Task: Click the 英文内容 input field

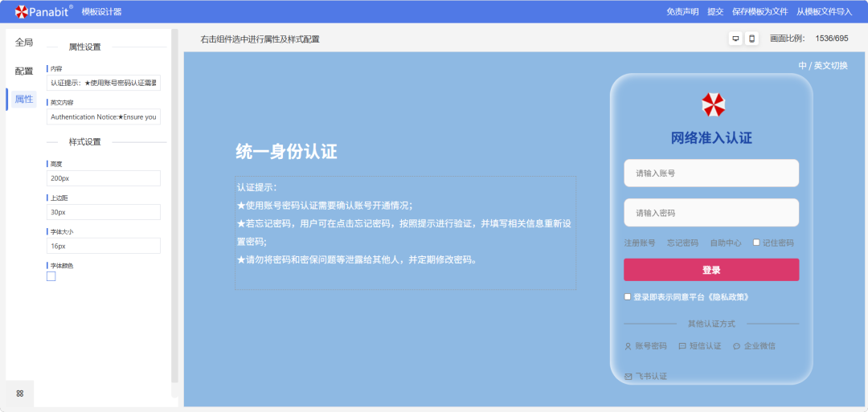Action: (104, 116)
